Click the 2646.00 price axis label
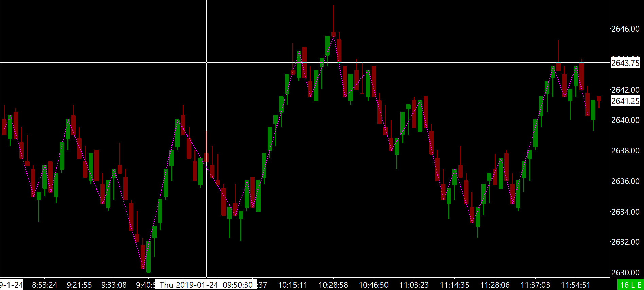Viewport: 644px width, 290px height. [x=625, y=29]
